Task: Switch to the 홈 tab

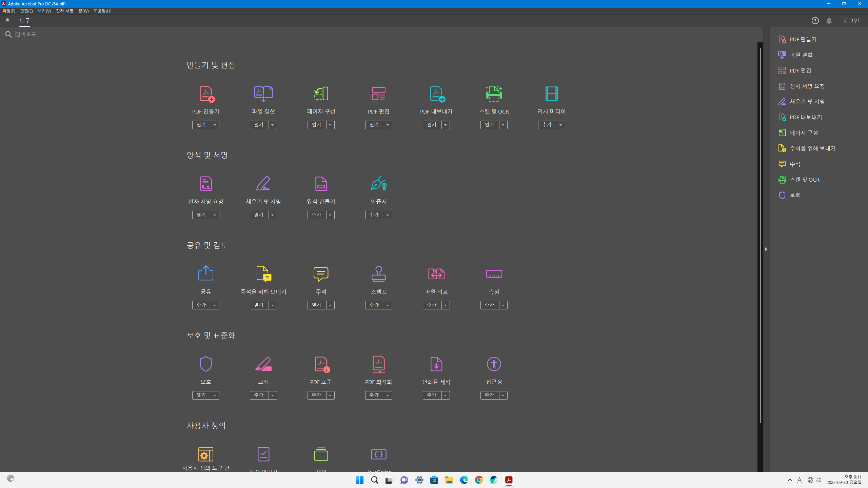Action: pyautogui.click(x=7, y=21)
